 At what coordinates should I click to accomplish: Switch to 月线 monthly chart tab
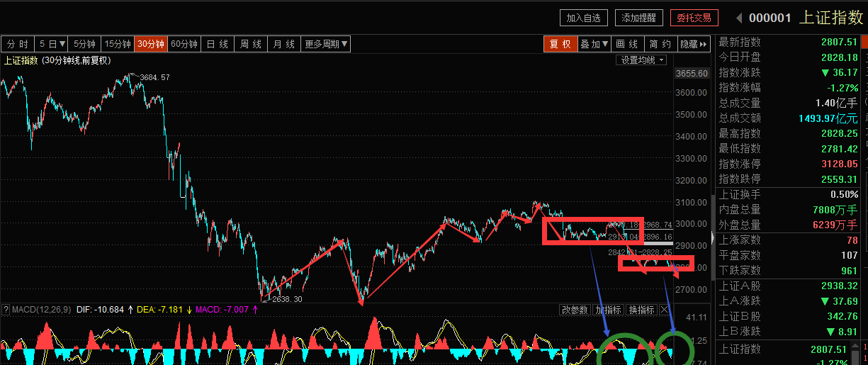[x=284, y=44]
